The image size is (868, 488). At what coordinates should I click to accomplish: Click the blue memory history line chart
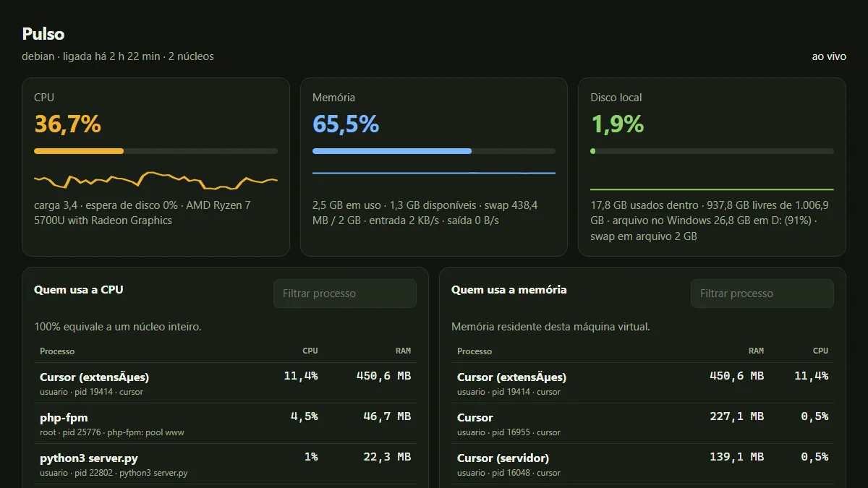(x=434, y=174)
